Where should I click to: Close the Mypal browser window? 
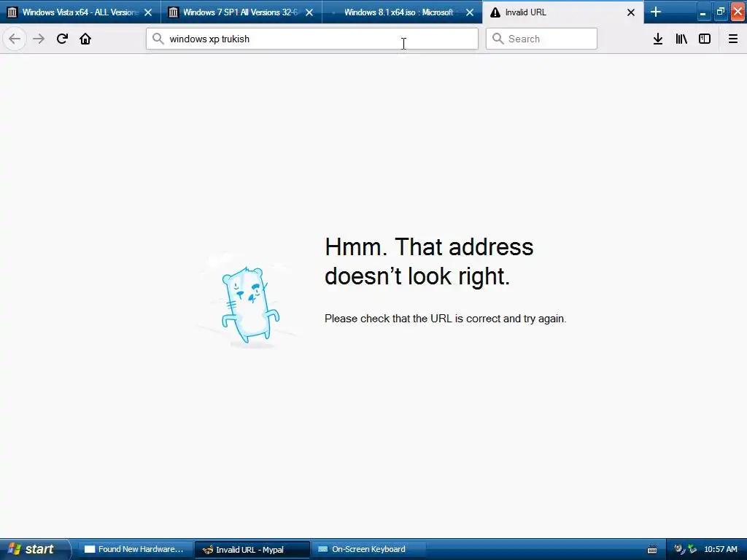[738, 12]
